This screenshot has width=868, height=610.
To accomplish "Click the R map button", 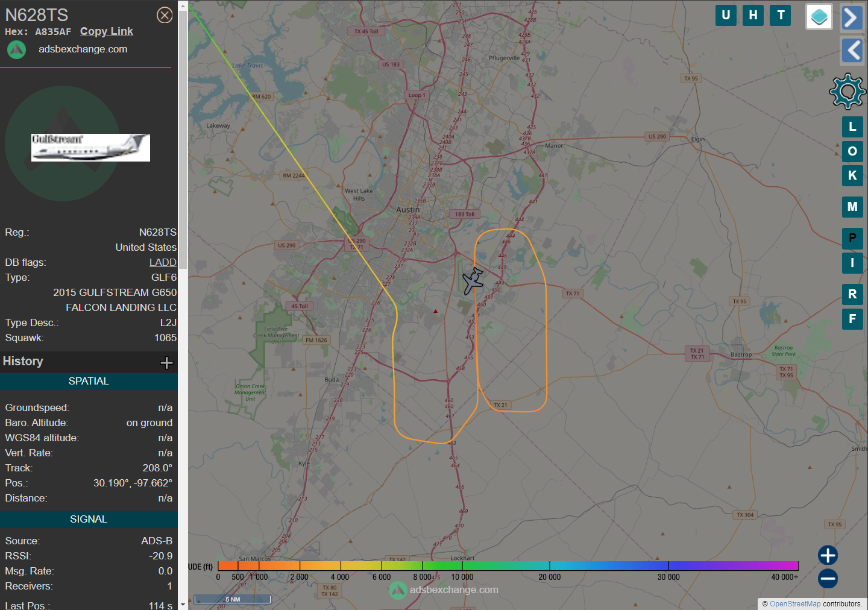I will 852,294.
